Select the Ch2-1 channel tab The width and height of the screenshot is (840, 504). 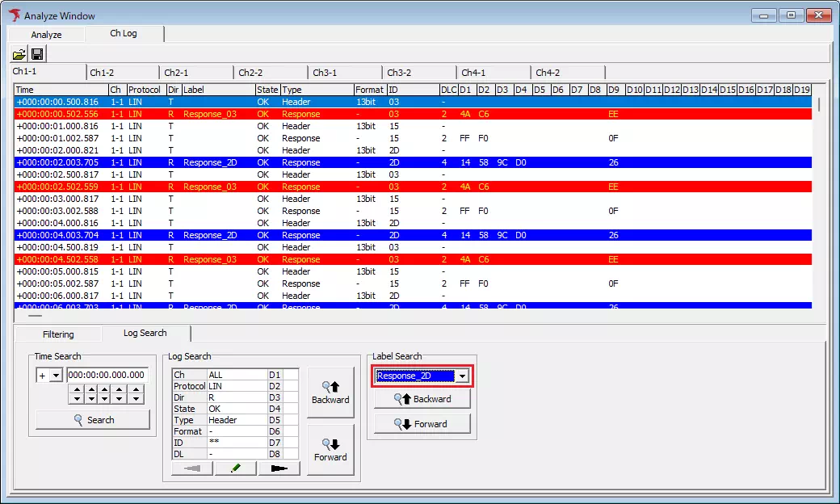(x=176, y=73)
